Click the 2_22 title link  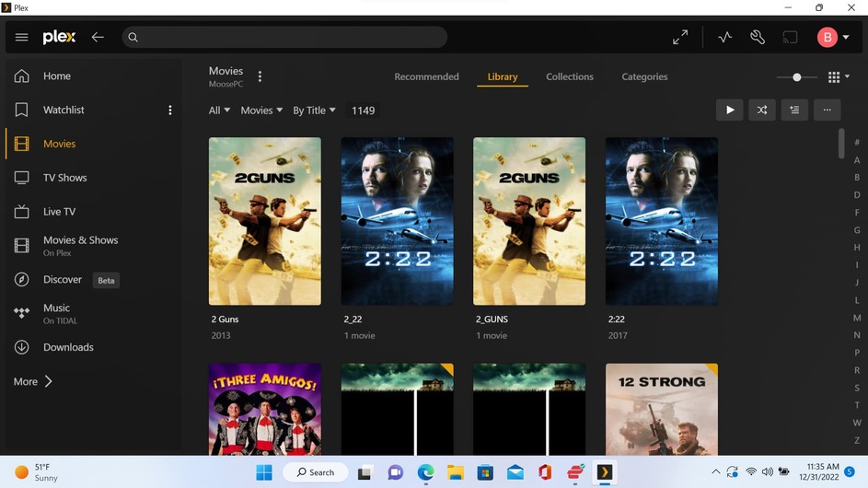(353, 320)
